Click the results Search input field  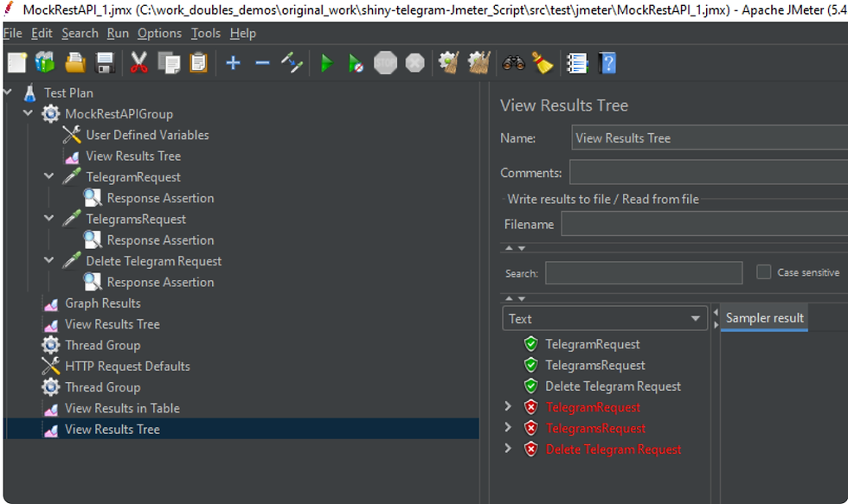pyautogui.click(x=644, y=273)
